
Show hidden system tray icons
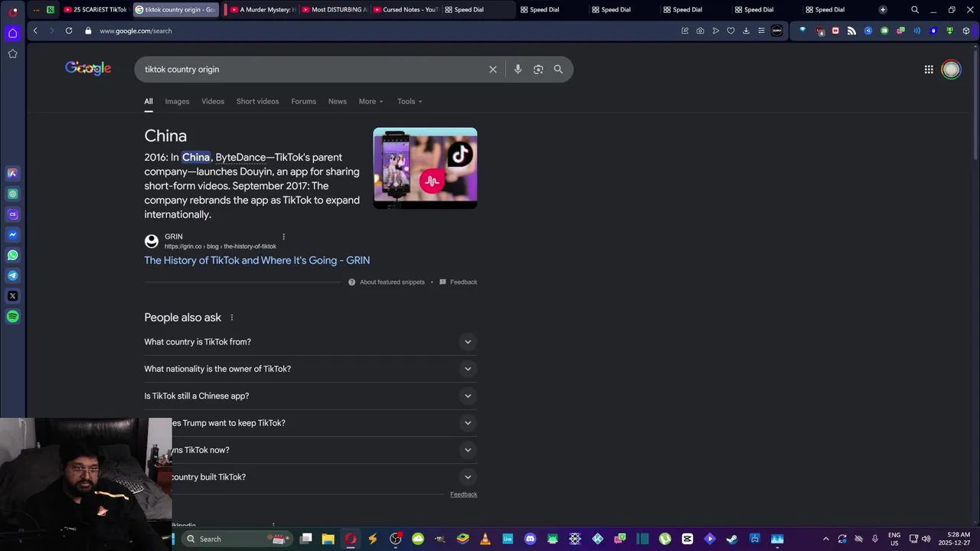pyautogui.click(x=825, y=539)
